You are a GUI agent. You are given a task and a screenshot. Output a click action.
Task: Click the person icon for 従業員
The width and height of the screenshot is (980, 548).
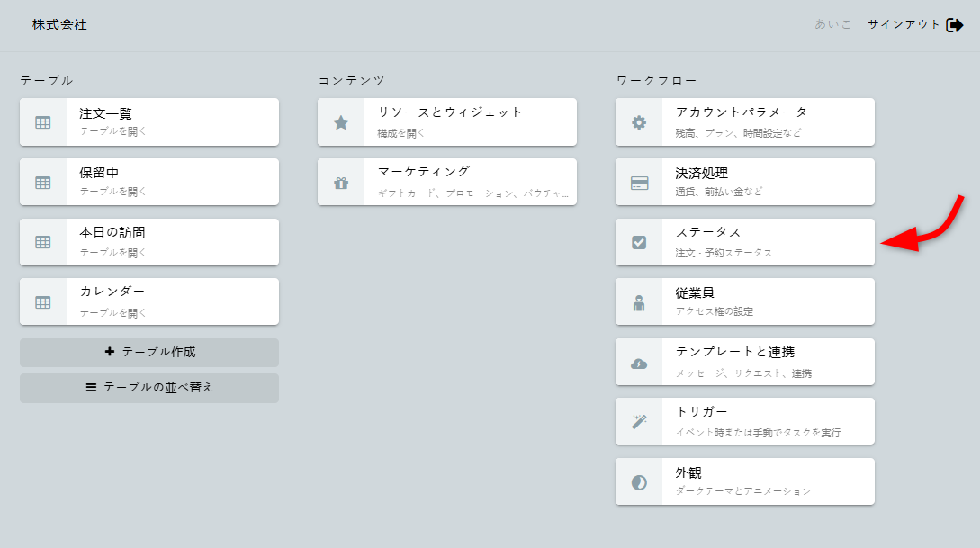[639, 302]
